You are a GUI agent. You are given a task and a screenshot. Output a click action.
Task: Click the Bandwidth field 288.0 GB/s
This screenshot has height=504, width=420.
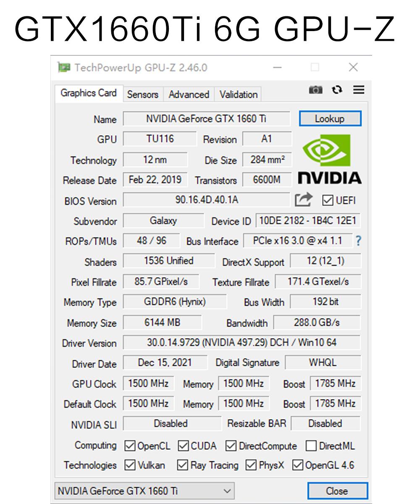pos(317,323)
